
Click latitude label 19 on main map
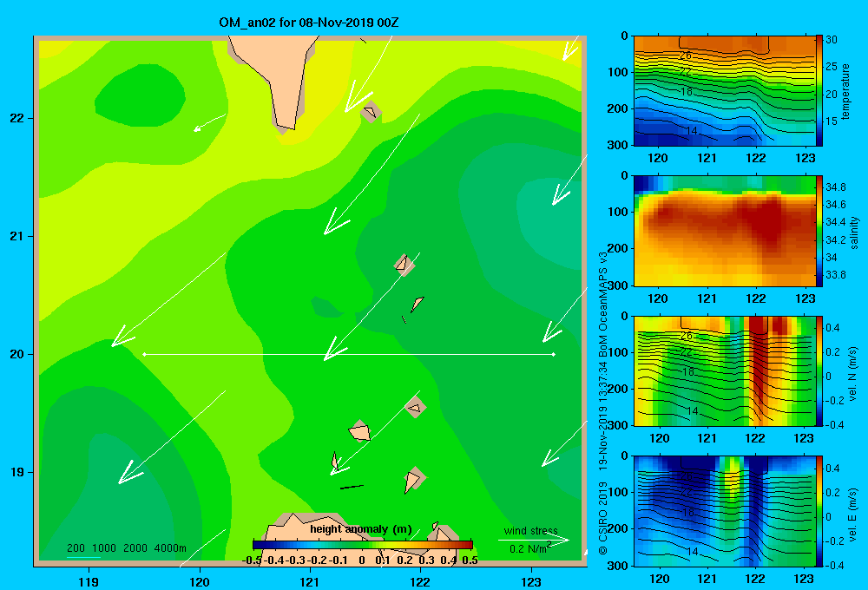[x=17, y=472]
